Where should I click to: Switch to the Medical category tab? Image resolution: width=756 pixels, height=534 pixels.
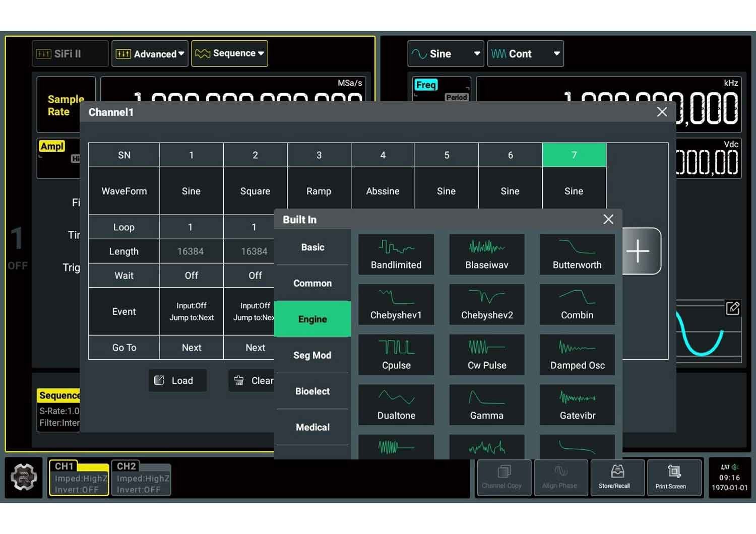[x=312, y=427]
